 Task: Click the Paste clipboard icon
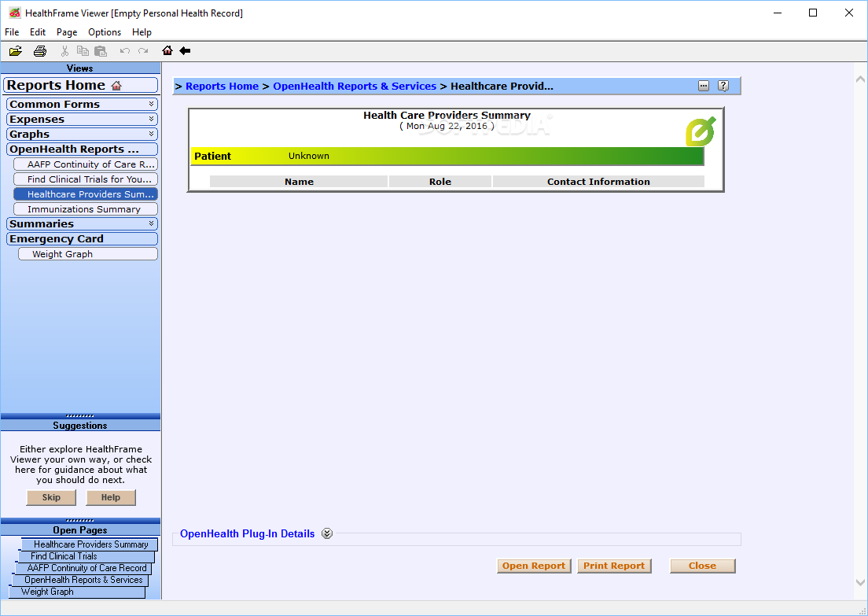click(100, 51)
